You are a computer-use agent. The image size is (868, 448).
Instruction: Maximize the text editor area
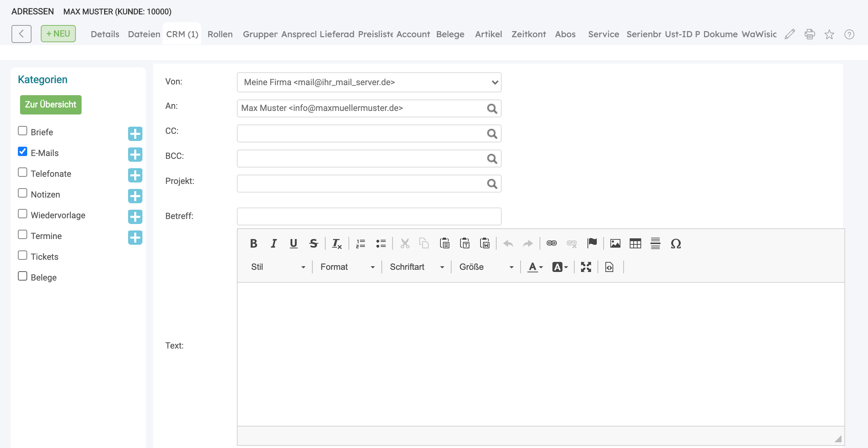click(586, 267)
